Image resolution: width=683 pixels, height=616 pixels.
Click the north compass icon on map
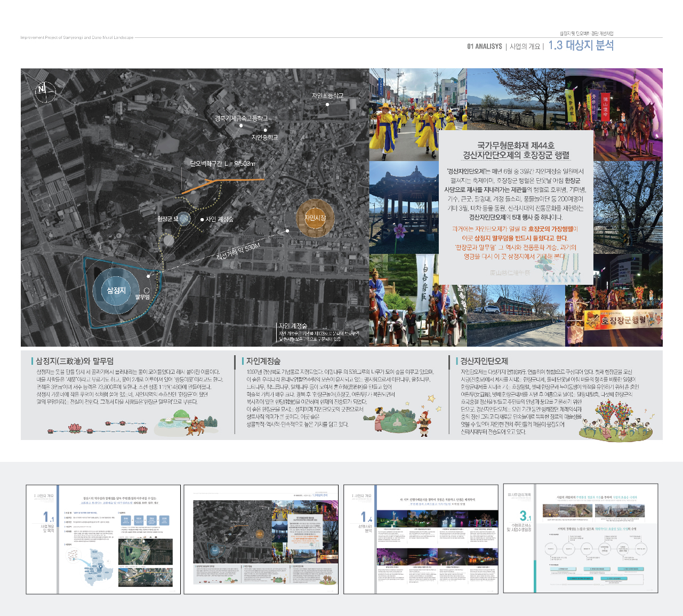tap(45, 91)
